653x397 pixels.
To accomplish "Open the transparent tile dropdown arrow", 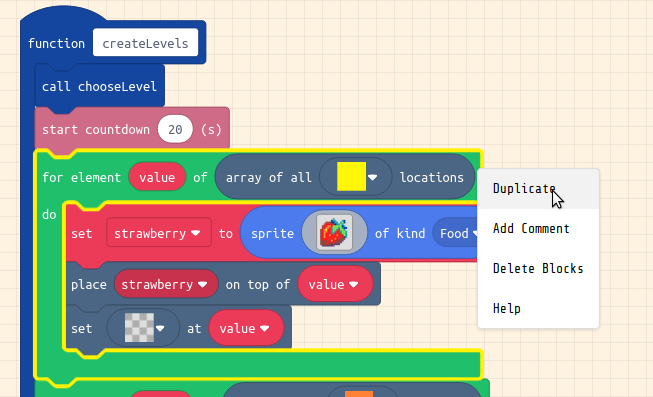I will click(160, 329).
